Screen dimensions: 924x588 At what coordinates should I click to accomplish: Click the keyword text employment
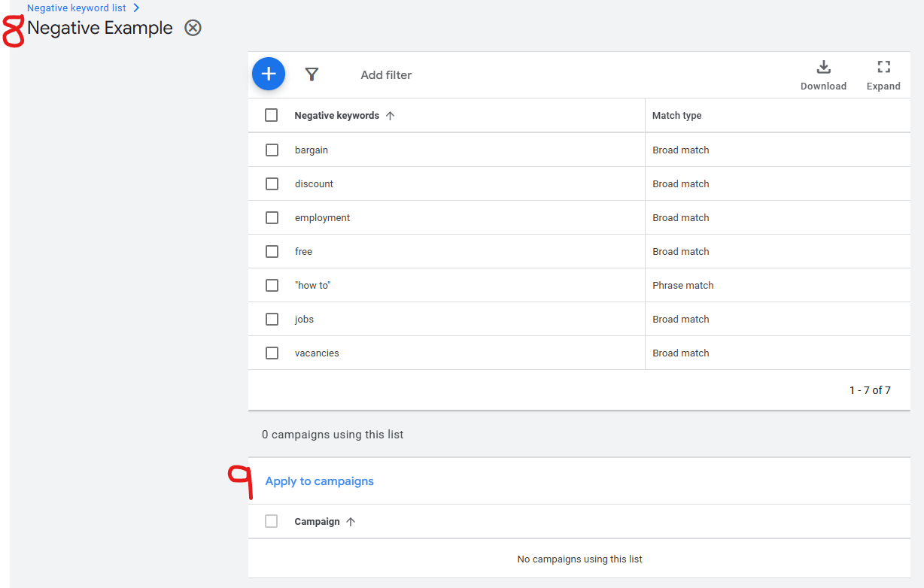point(322,217)
